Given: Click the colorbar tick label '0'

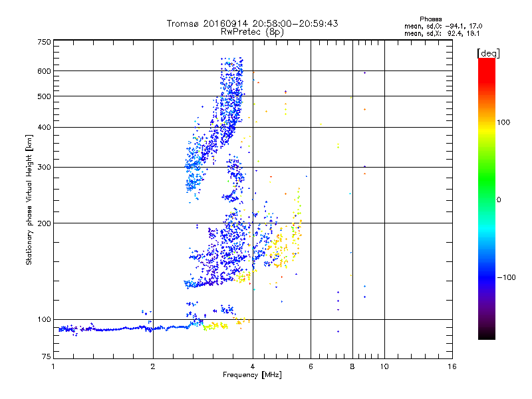Looking at the screenshot, I should coord(499,200).
